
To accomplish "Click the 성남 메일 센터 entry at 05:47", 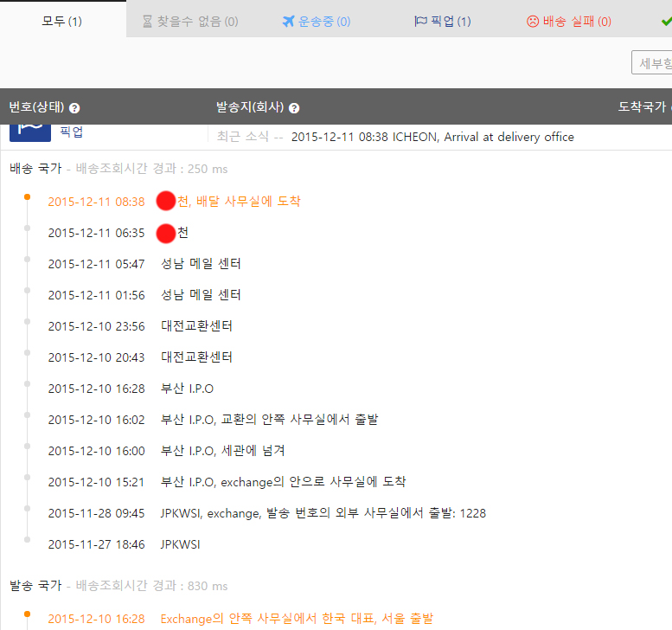I will pyautogui.click(x=201, y=264).
